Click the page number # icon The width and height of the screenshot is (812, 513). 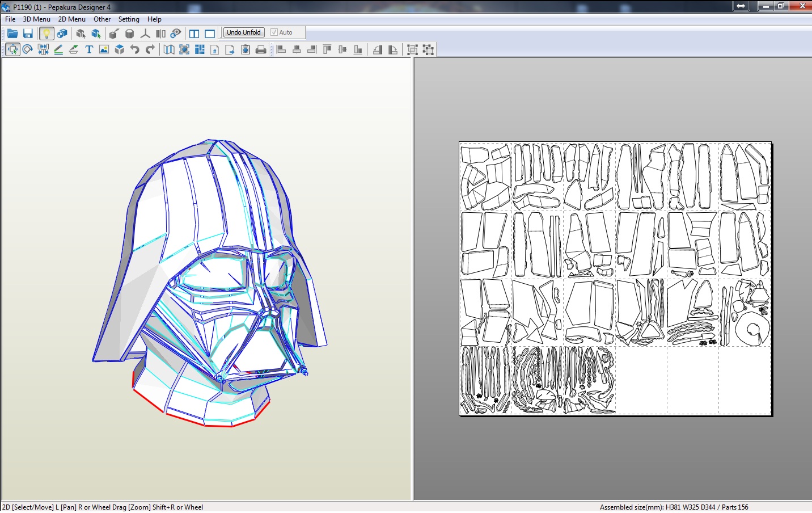click(x=214, y=49)
